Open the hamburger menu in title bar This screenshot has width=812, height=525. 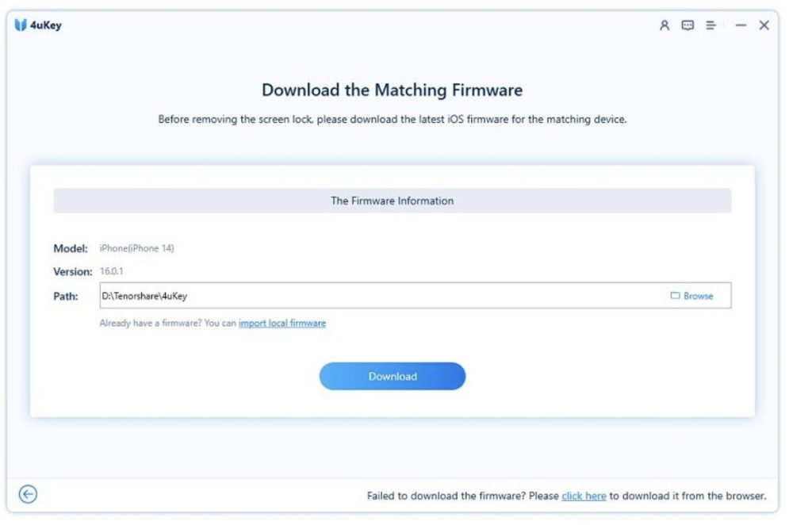(x=710, y=25)
